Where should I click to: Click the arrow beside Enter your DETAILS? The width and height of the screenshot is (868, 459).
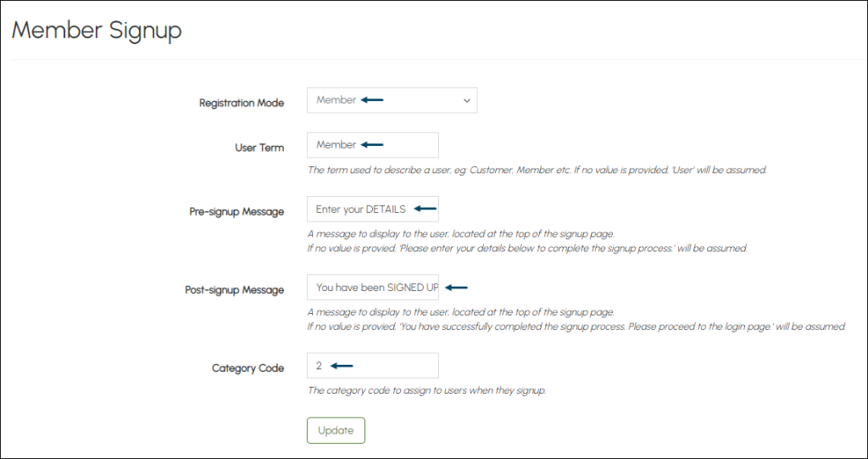coord(426,209)
